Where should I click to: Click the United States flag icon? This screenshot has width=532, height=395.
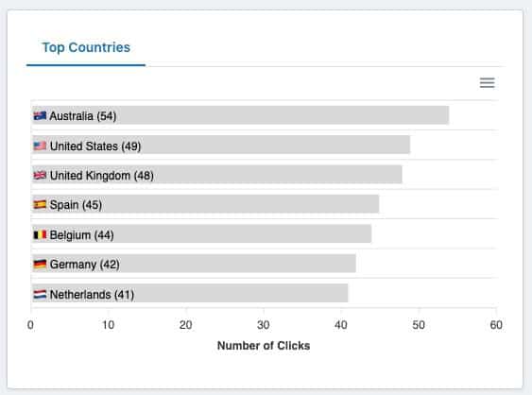(40, 146)
